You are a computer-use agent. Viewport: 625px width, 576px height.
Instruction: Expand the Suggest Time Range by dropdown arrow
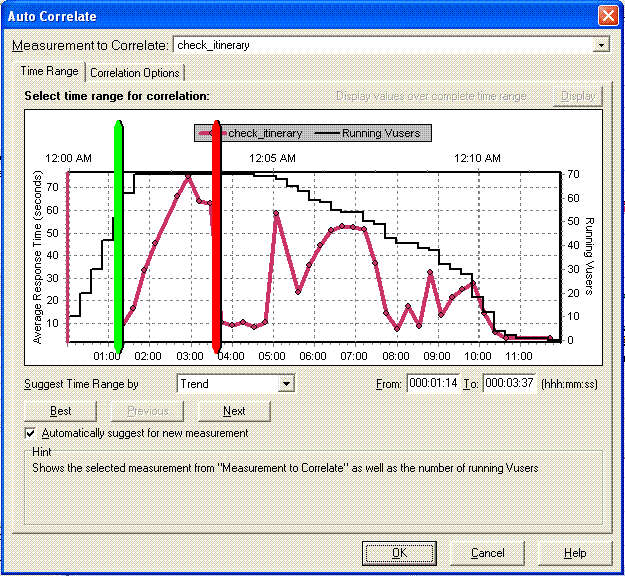286,383
